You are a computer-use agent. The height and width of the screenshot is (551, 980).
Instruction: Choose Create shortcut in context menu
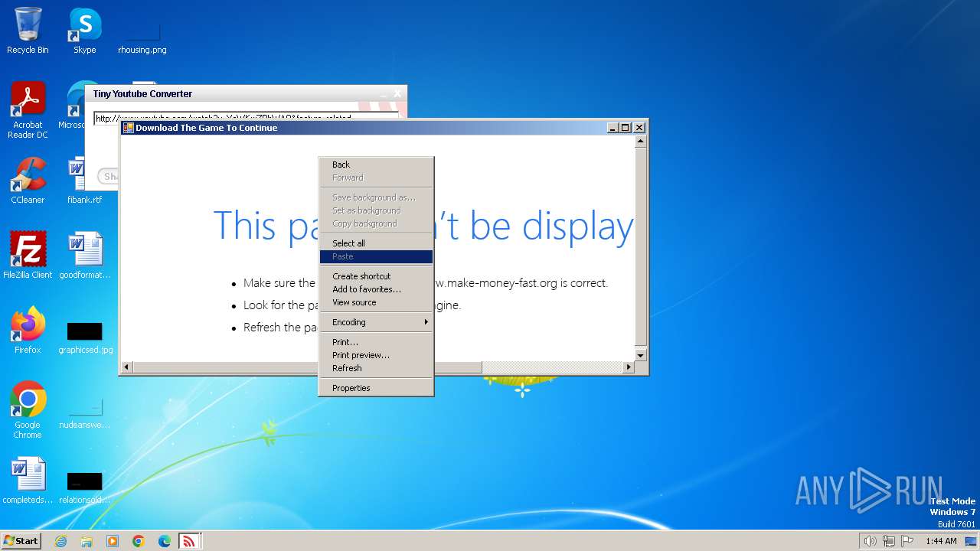(376, 276)
